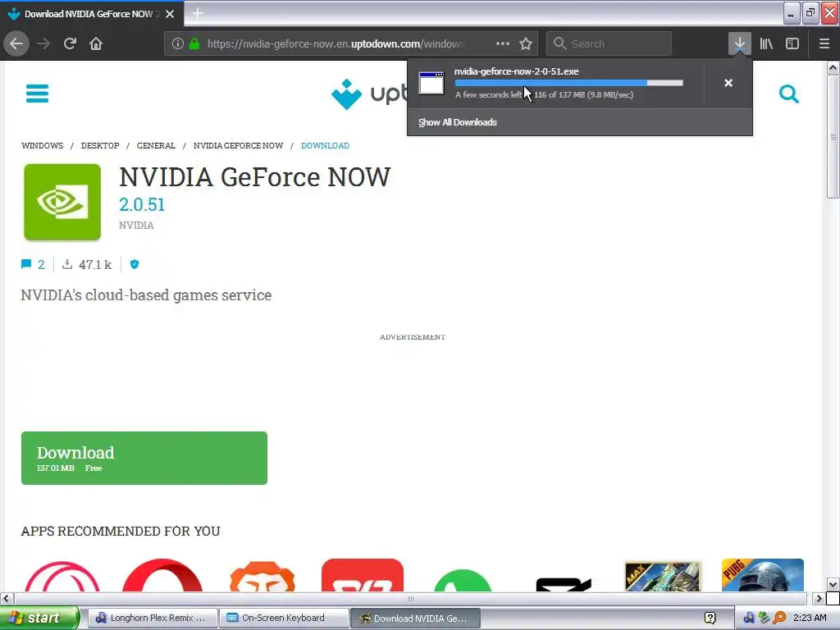
Task: Click the system tray magnifier icon
Action: [779, 619]
